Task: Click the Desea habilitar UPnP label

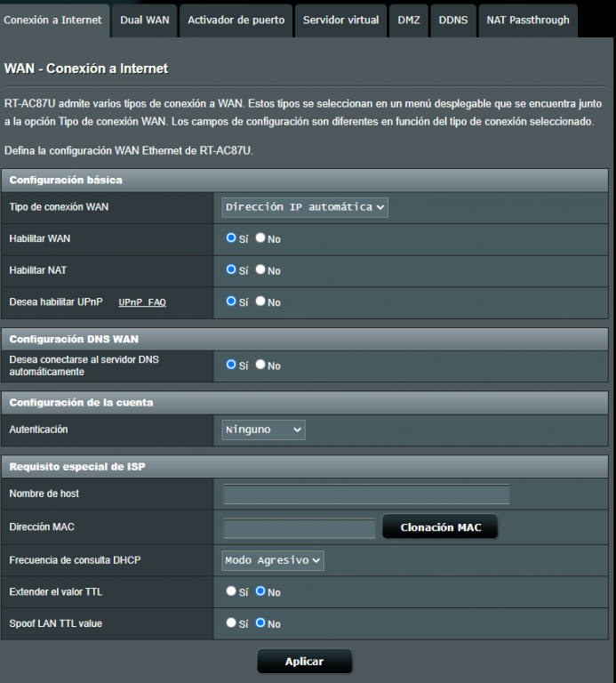Action: (x=56, y=301)
